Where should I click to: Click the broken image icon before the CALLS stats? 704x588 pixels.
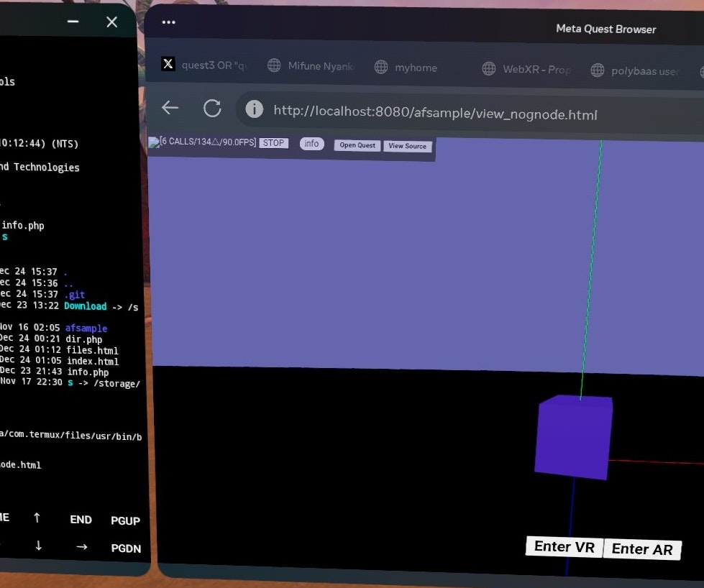[154, 143]
